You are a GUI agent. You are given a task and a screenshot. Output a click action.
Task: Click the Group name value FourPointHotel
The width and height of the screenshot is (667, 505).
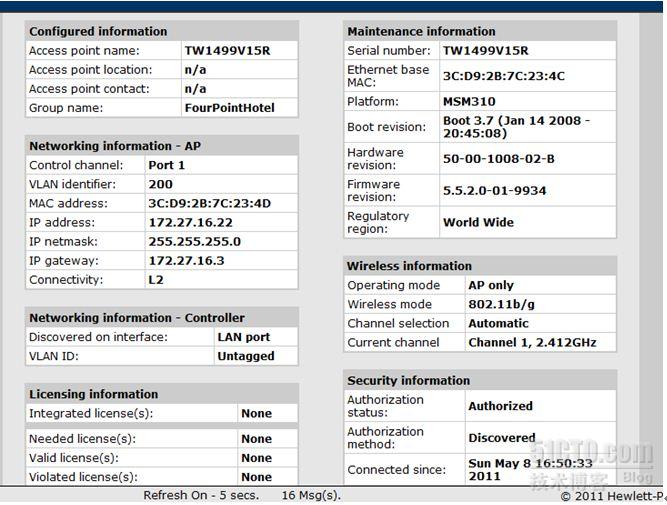point(229,108)
